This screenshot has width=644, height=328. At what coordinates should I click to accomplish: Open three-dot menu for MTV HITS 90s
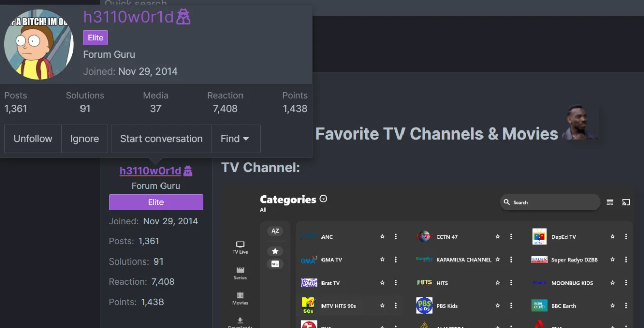(396, 305)
